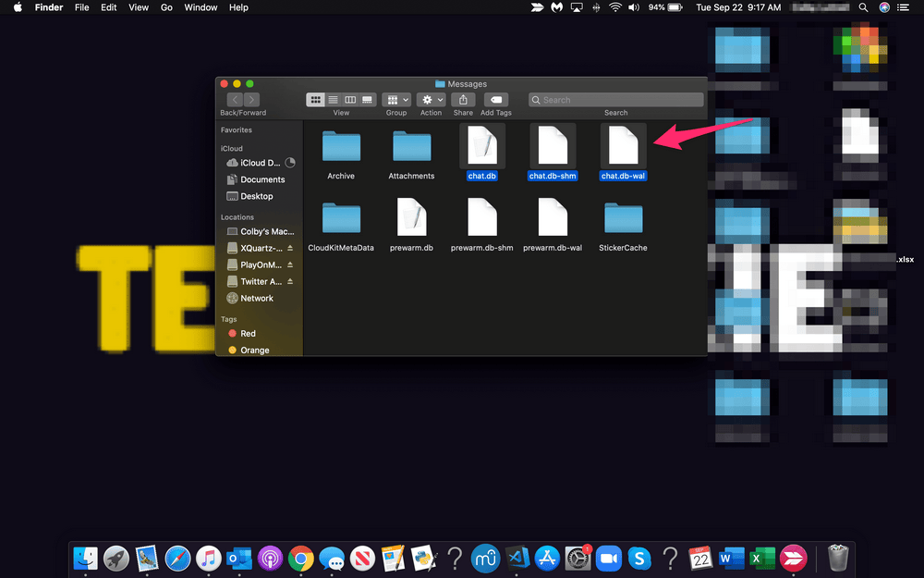Open the chat.db file
Screen dimensions: 924x578
[x=481, y=146]
